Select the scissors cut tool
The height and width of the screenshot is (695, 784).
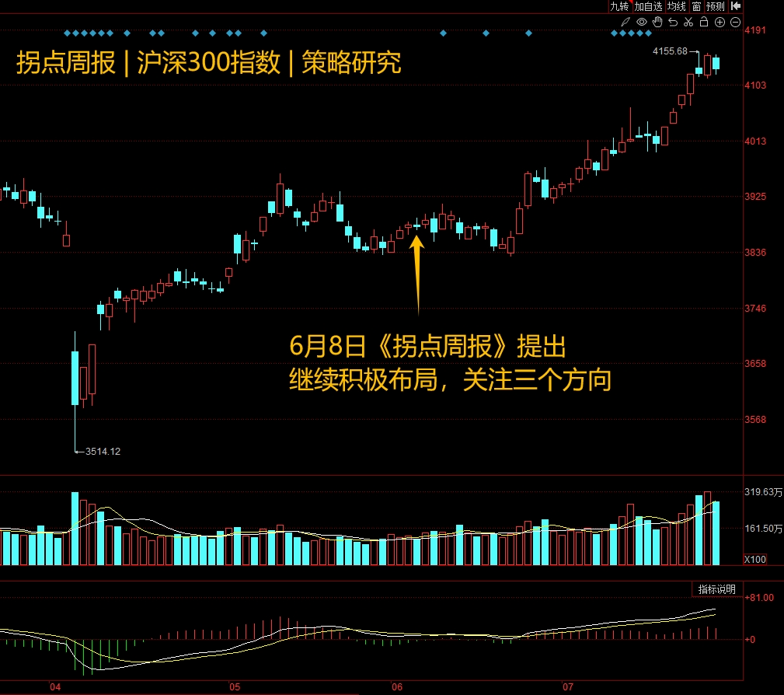(x=688, y=22)
